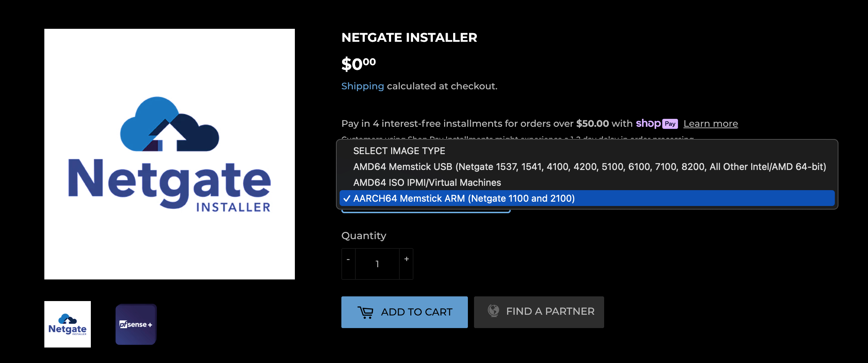
Task: Click the Shop Pay logo
Action: click(x=657, y=124)
